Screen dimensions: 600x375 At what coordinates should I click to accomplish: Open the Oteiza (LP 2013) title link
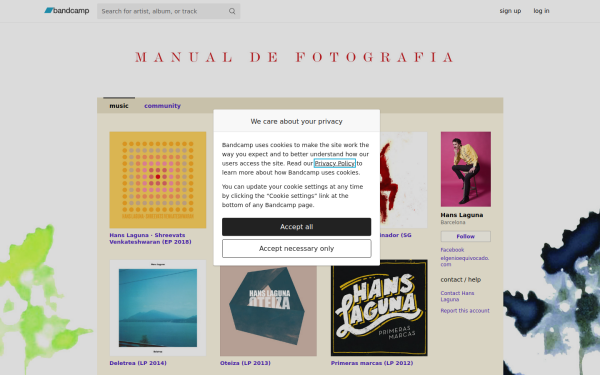click(245, 363)
